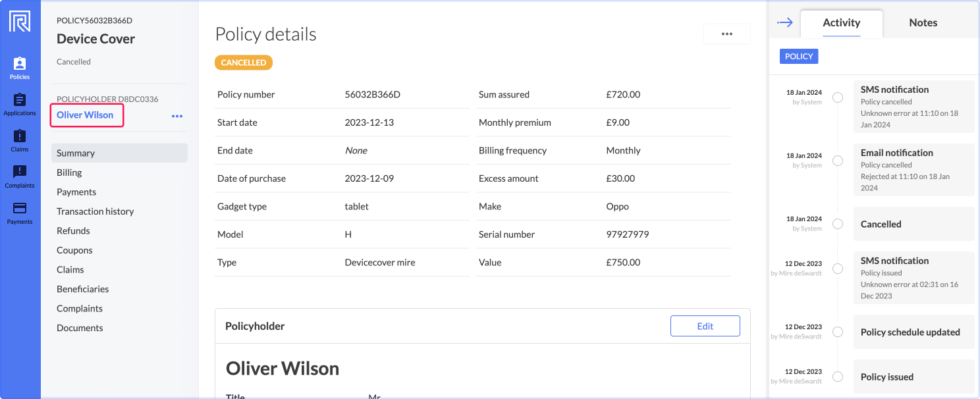Viewport: 980px width, 399px height.
Task: Click the Oliver Wilson policyholder link
Action: [x=86, y=115]
